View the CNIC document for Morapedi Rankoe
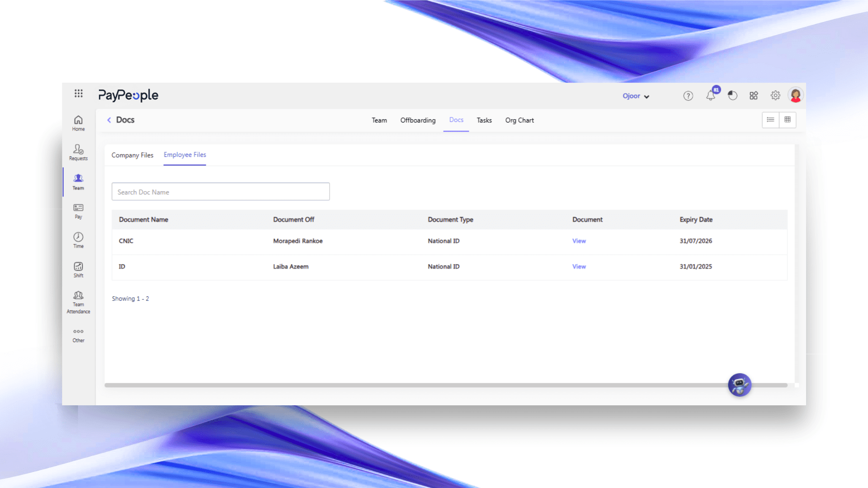Image resolution: width=868 pixels, height=488 pixels. coord(579,241)
